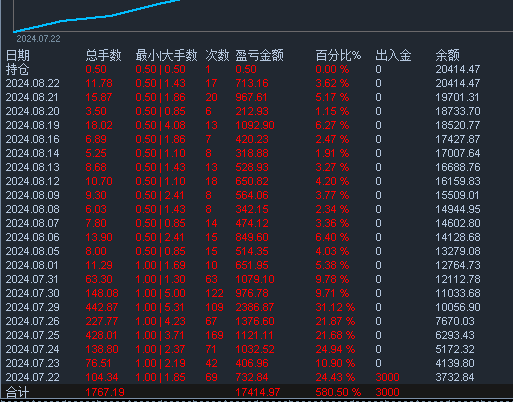The height and width of the screenshot is (402, 513).
Task: Click the 3000 deposit in 2024.07.22 row
Action: click(x=387, y=377)
